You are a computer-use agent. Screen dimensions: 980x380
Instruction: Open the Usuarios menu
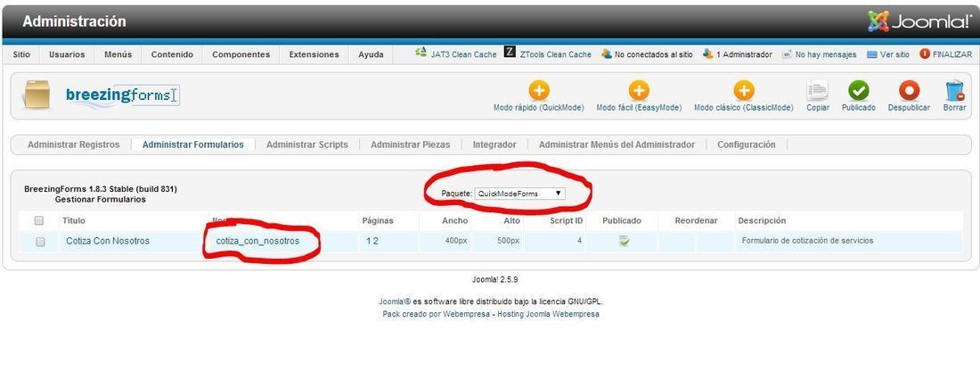pos(67,54)
